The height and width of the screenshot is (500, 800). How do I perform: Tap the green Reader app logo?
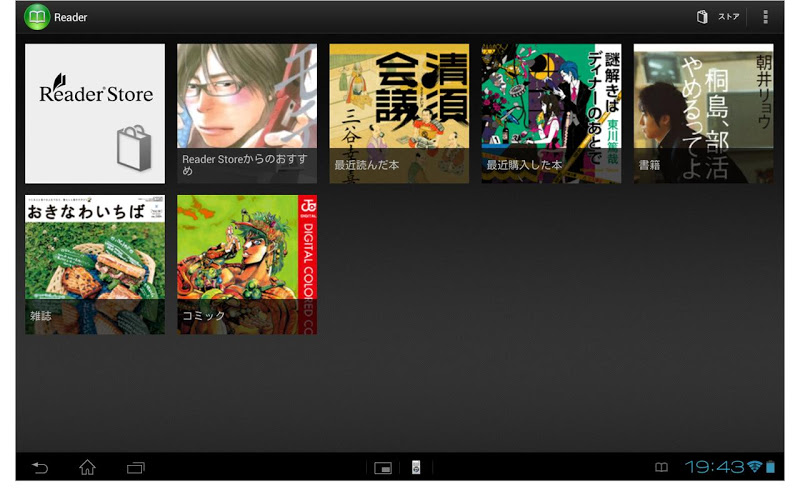click(x=37, y=17)
